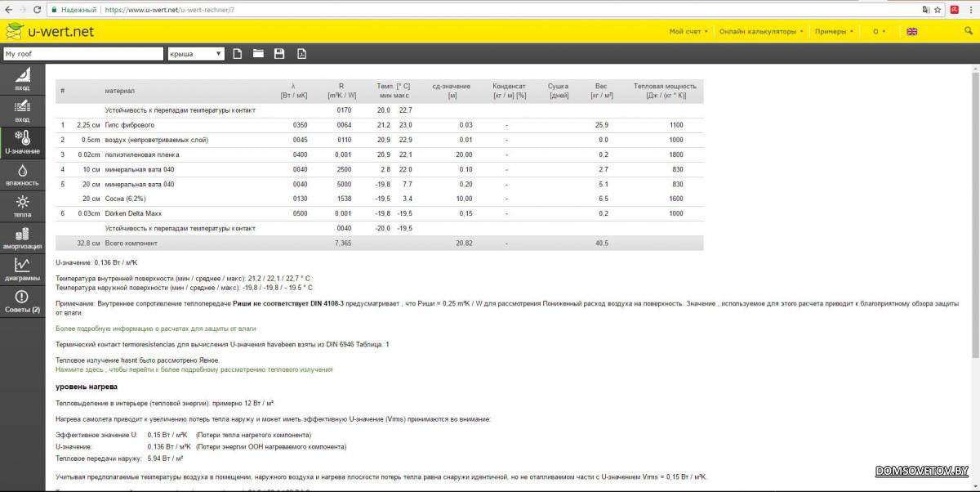Expand the 'Мой счет' menu
980x492 pixels.
[x=688, y=32]
